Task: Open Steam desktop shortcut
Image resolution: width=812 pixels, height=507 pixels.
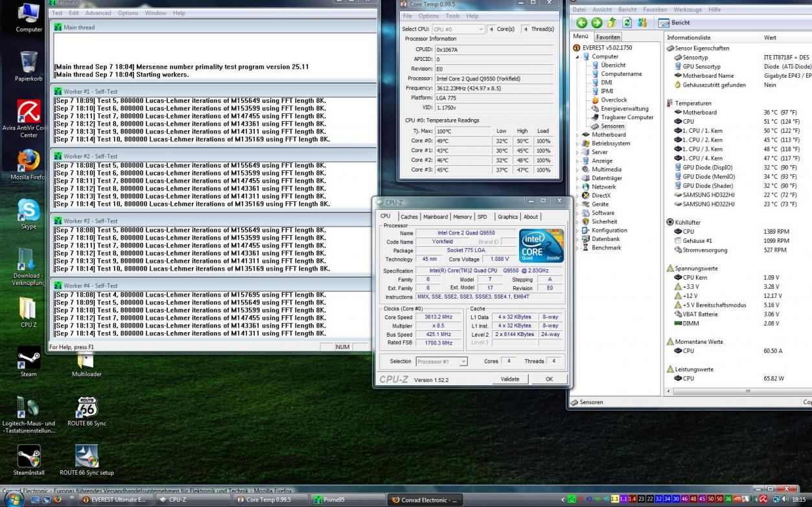Action: click(29, 362)
